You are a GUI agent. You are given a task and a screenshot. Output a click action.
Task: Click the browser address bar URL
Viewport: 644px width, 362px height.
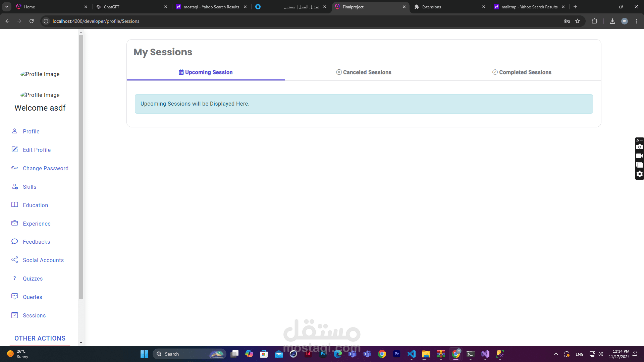pos(96,21)
